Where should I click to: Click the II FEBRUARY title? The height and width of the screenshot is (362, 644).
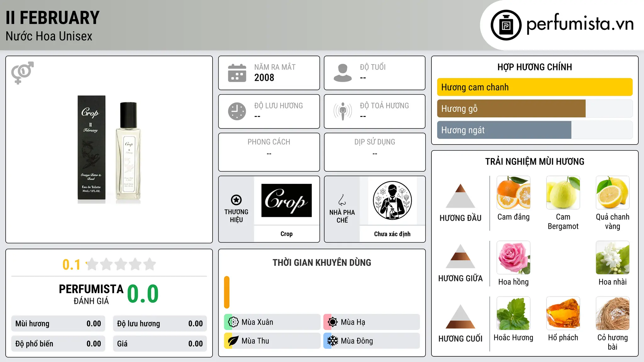53,18
